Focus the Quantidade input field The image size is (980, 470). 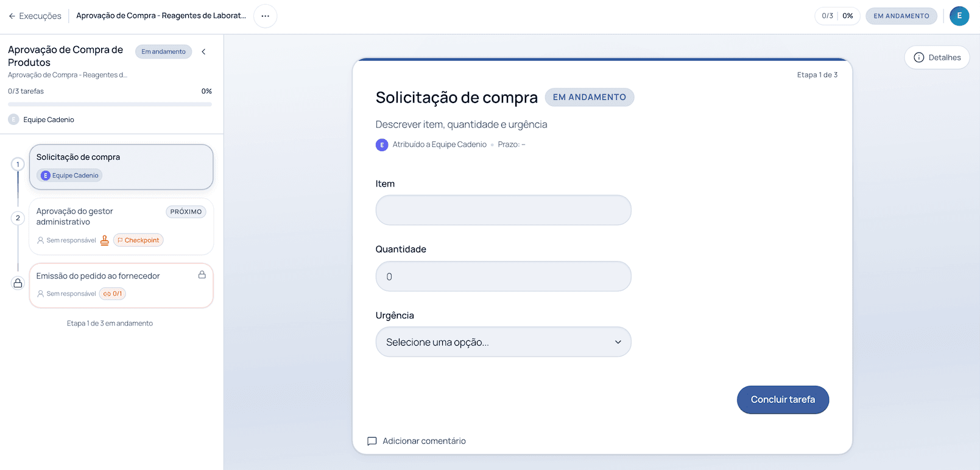[x=503, y=276]
